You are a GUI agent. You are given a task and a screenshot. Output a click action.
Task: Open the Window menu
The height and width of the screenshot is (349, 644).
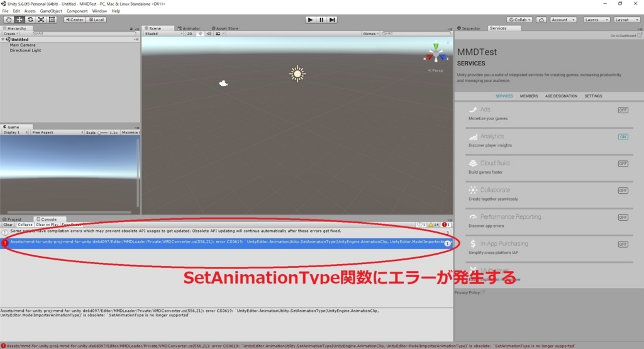pos(99,11)
